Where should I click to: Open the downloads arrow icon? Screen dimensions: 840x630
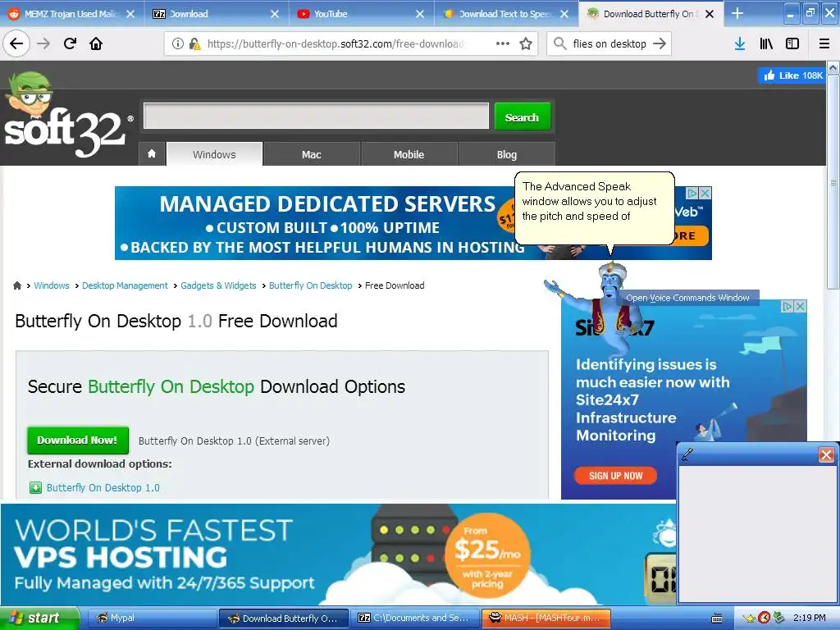coord(740,43)
